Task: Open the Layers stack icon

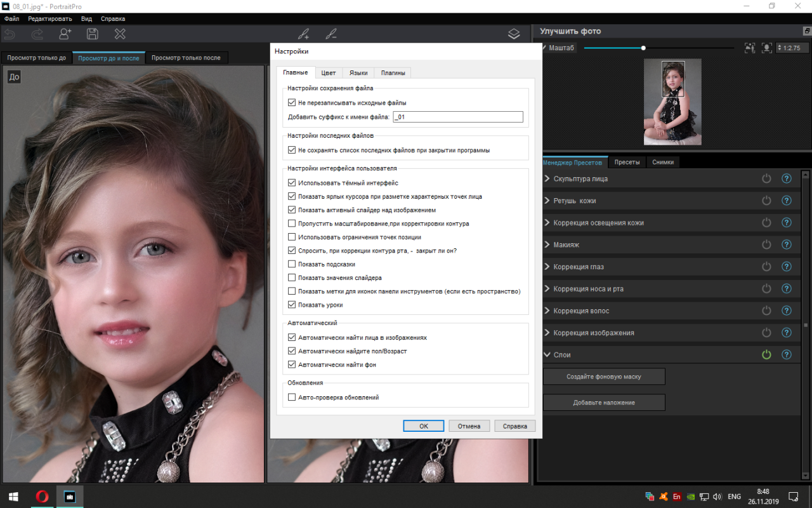Action: coord(514,34)
